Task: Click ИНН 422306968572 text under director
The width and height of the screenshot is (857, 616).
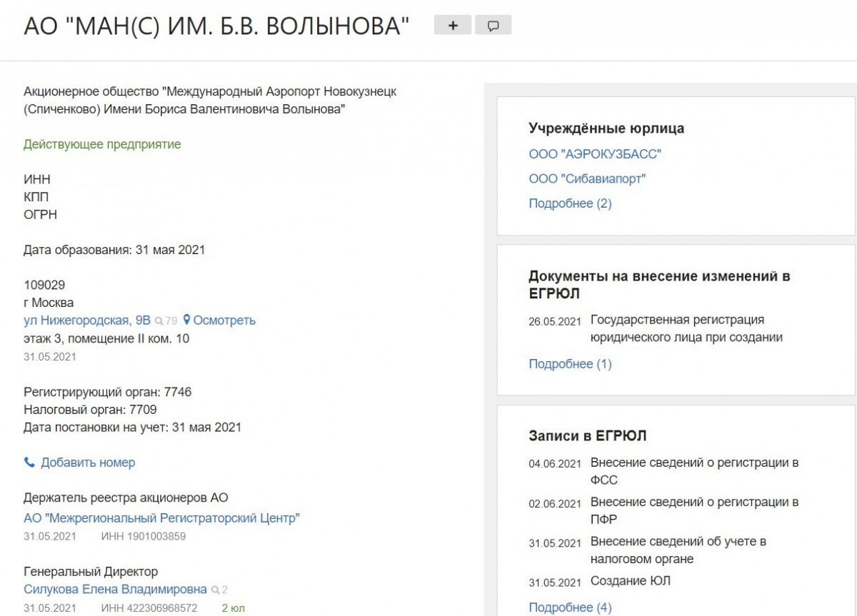Action: pyautogui.click(x=149, y=608)
